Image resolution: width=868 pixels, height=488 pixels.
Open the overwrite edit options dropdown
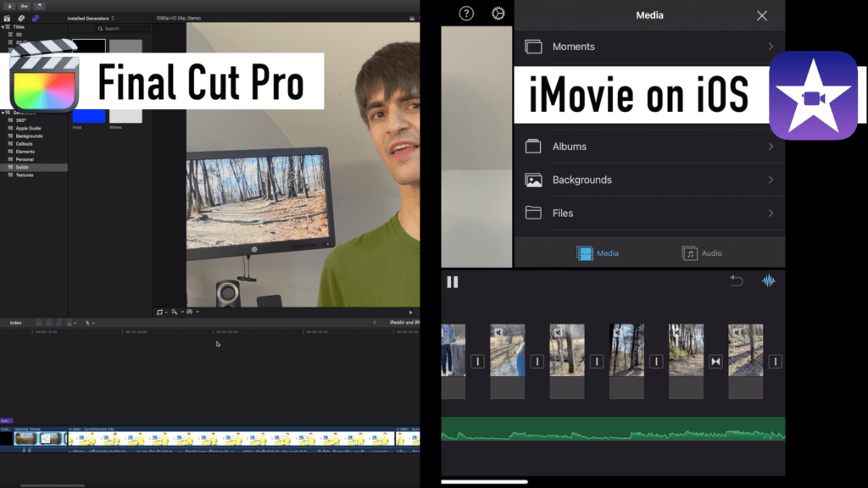(71, 323)
